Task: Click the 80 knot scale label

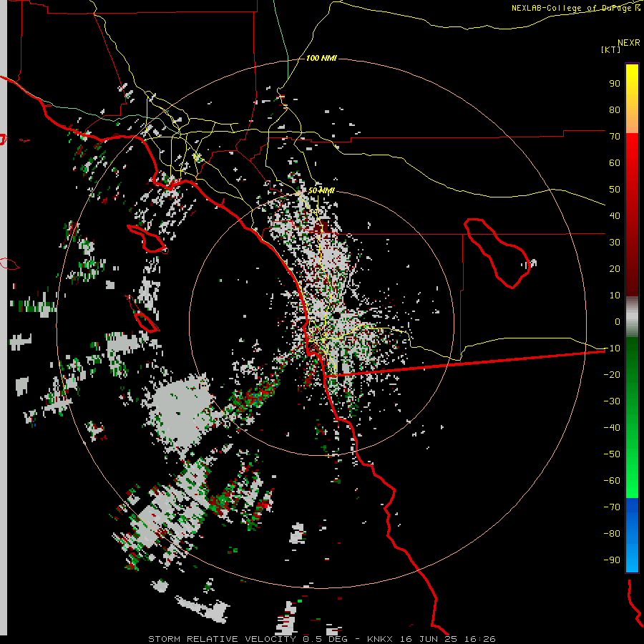Action: click(x=615, y=109)
